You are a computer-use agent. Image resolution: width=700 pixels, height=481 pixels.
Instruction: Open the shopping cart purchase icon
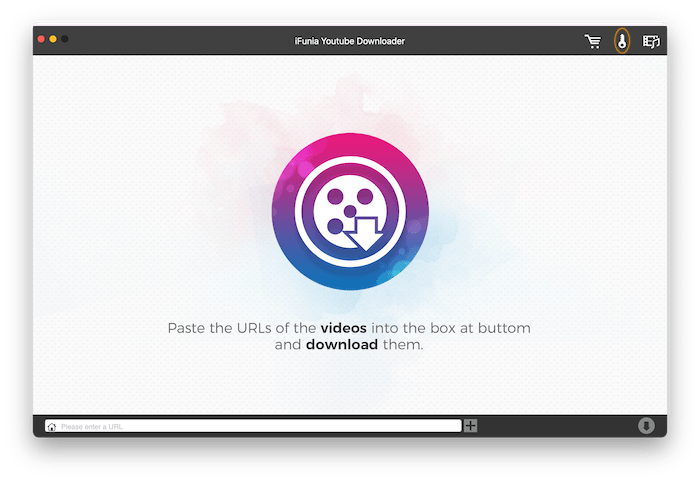(593, 41)
